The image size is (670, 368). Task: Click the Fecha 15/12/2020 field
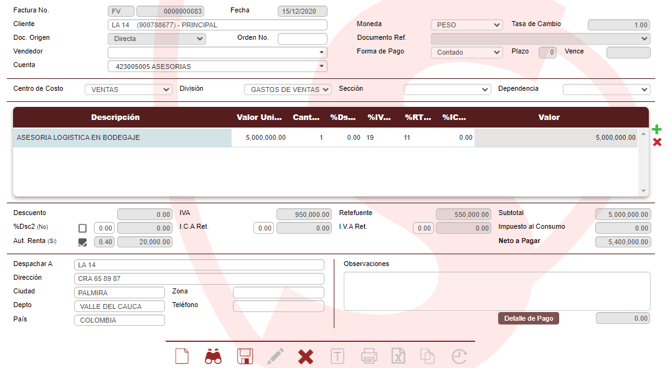[303, 11]
